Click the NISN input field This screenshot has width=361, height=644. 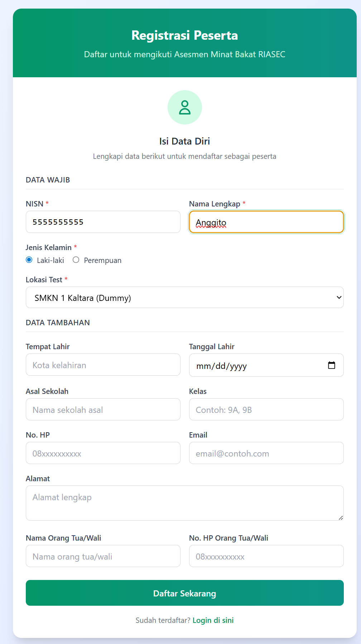(x=103, y=222)
